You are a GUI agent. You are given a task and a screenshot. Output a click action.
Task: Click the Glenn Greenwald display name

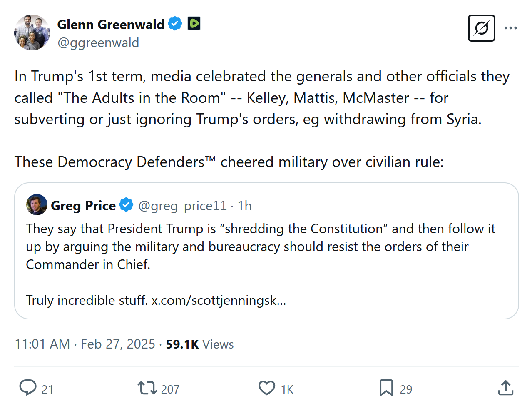(x=111, y=25)
